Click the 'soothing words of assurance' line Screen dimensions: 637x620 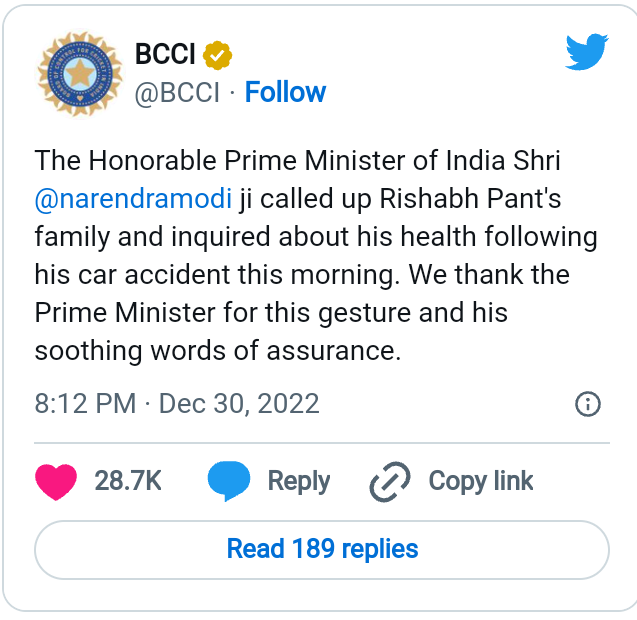(218, 350)
